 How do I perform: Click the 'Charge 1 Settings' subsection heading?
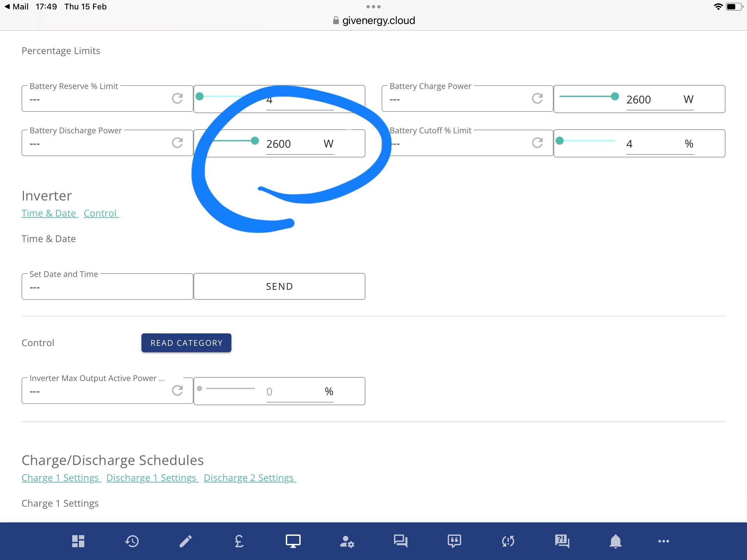tap(60, 503)
